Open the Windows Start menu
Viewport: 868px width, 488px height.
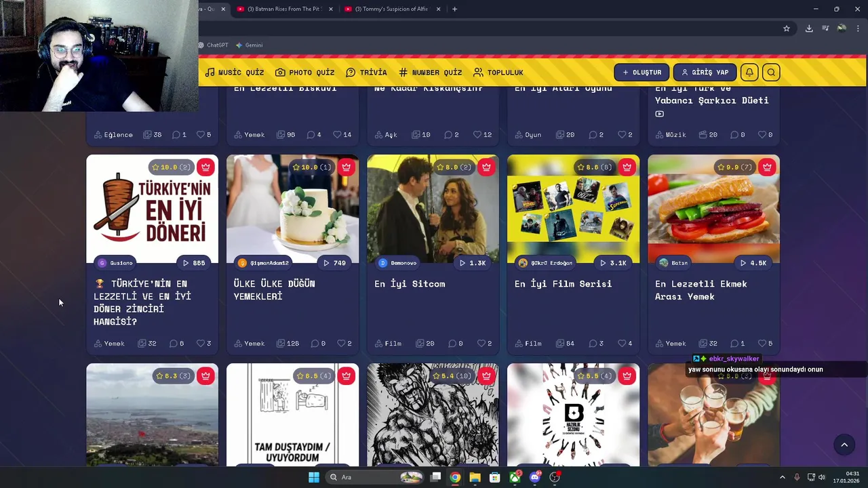click(x=313, y=477)
